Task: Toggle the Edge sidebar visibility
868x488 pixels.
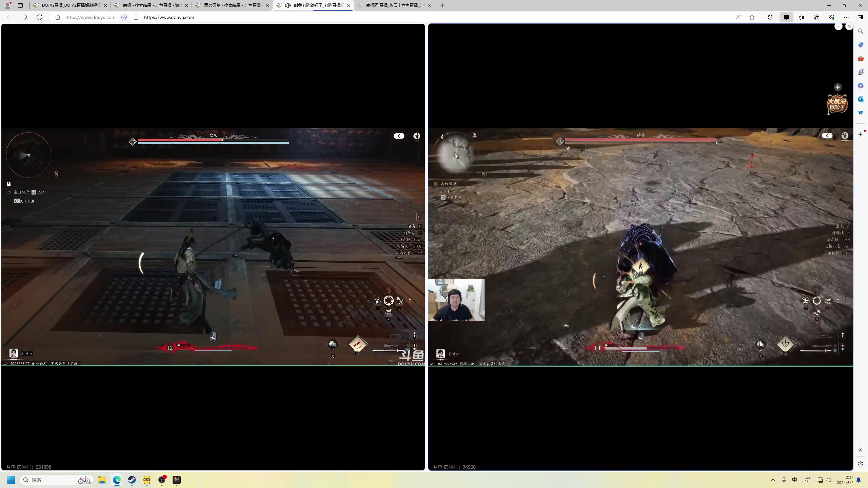Action: click(861, 17)
